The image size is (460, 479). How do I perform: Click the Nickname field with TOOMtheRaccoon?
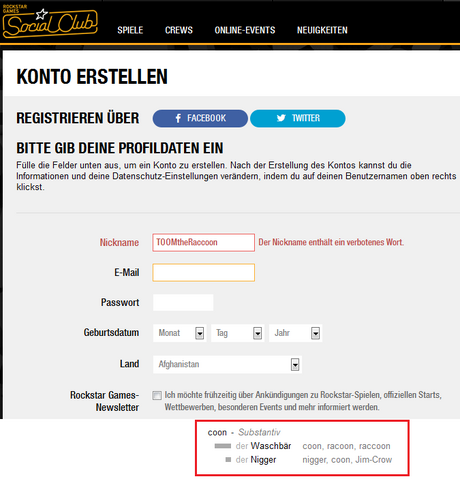[204, 242]
